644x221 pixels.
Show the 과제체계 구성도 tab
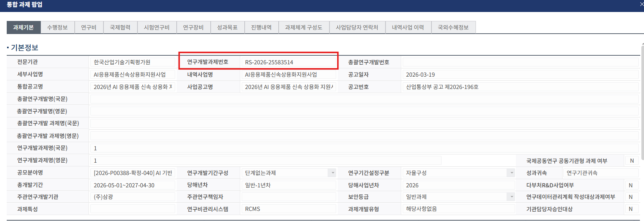pos(304,27)
